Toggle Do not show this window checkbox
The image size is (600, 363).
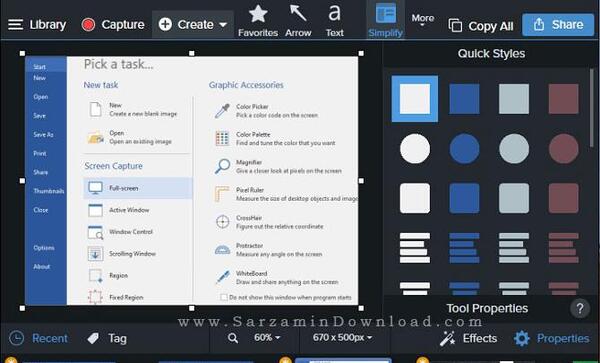pyautogui.click(x=224, y=297)
